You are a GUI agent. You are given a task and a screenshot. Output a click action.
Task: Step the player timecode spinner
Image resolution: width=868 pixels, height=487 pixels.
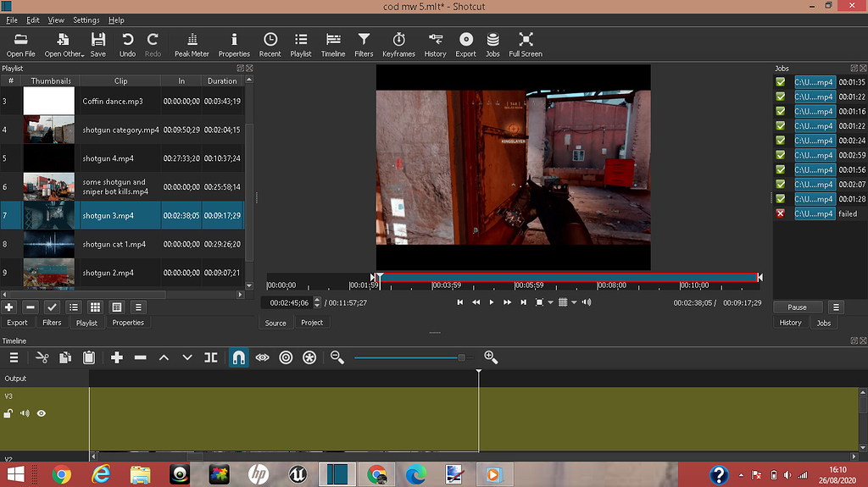317,302
